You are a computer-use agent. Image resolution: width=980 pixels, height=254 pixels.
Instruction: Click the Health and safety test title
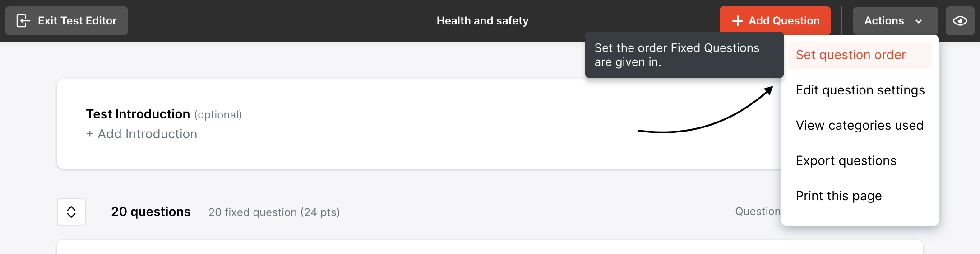point(482,21)
